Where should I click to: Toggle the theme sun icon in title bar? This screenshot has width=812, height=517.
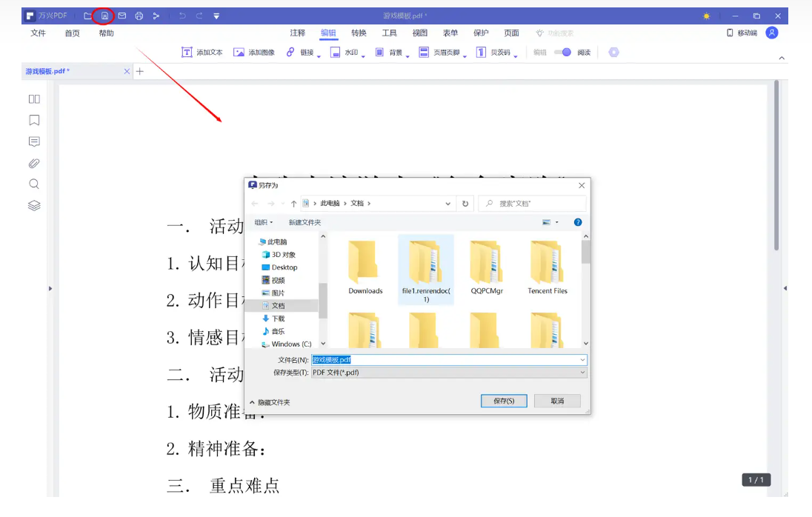click(706, 16)
